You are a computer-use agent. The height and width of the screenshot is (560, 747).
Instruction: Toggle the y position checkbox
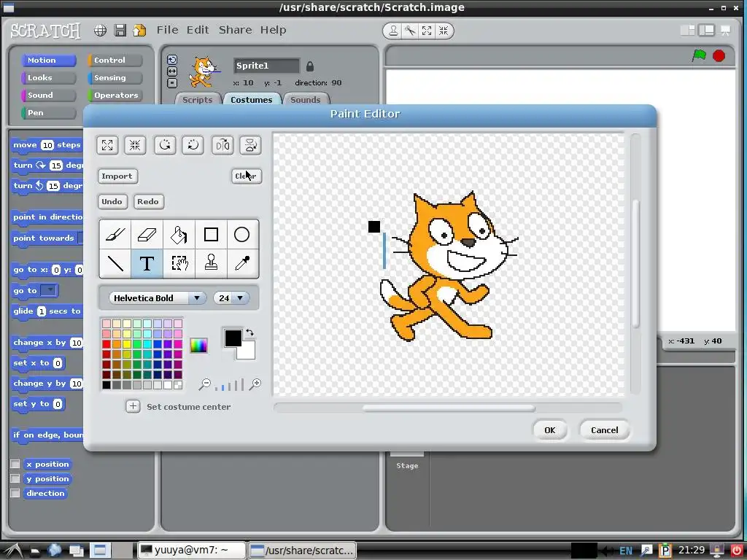(x=15, y=478)
